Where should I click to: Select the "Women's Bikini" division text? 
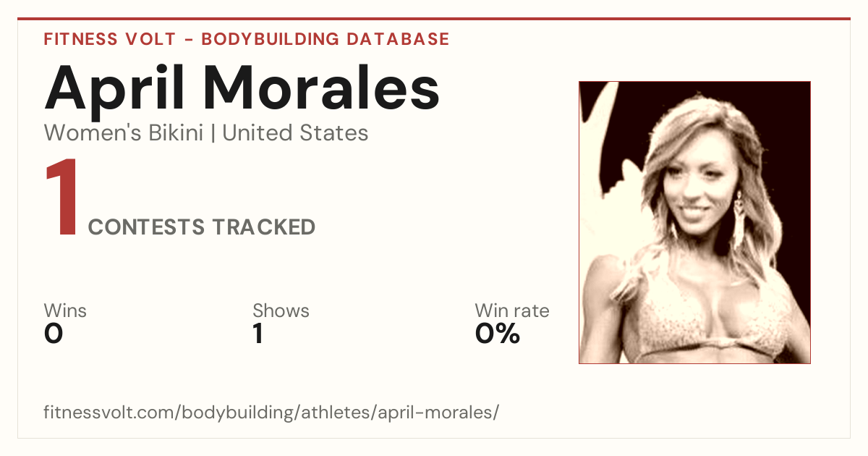[124, 133]
